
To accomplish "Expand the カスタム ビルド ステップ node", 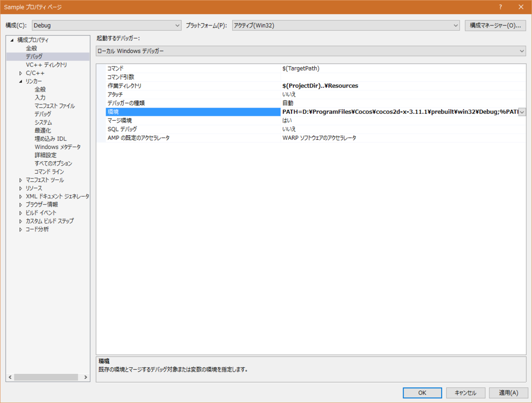I will pos(21,221).
